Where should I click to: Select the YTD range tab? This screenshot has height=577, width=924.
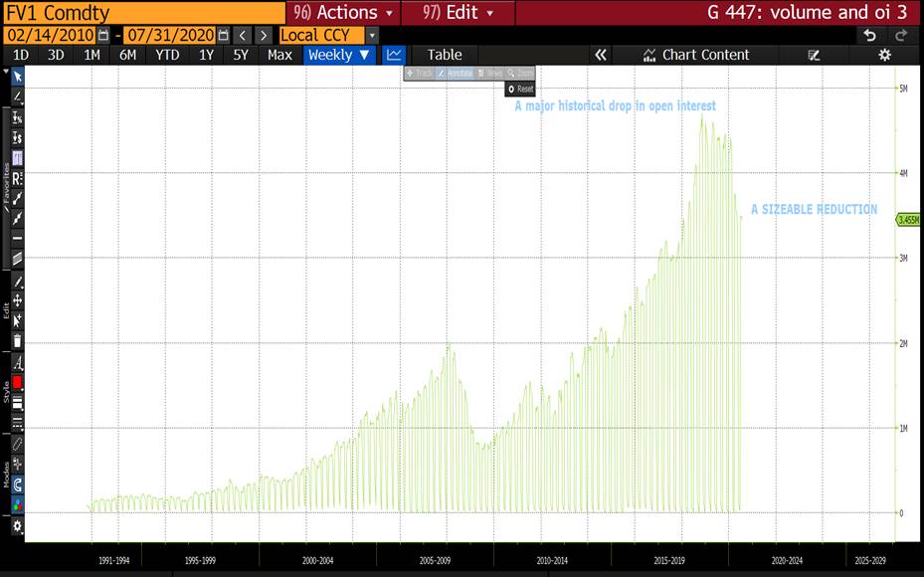coord(167,55)
